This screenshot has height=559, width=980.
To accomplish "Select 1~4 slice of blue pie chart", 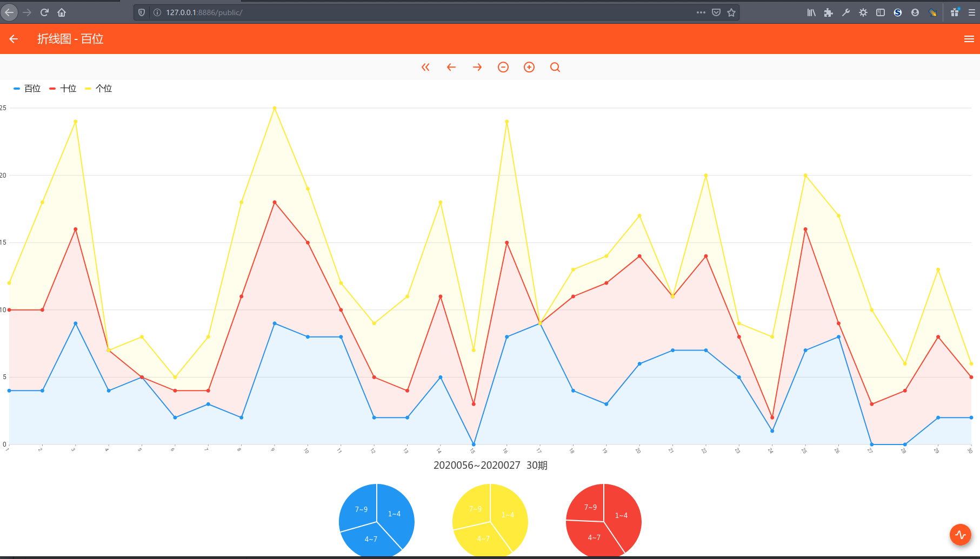I will pyautogui.click(x=394, y=514).
